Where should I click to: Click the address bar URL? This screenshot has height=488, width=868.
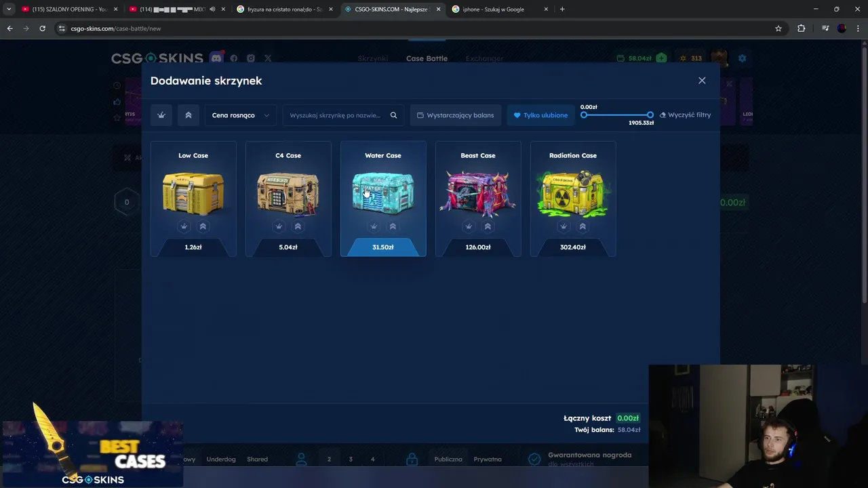click(x=116, y=28)
